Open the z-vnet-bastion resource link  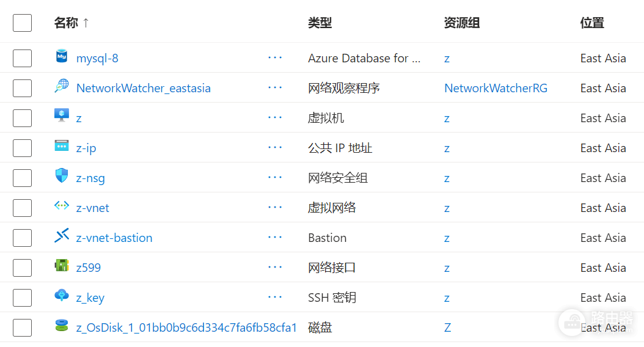coord(114,238)
